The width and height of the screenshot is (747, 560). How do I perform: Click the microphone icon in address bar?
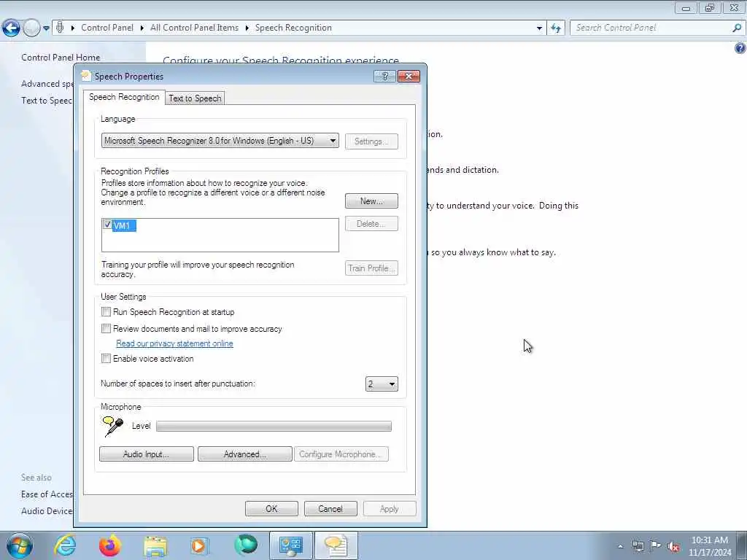coord(60,27)
